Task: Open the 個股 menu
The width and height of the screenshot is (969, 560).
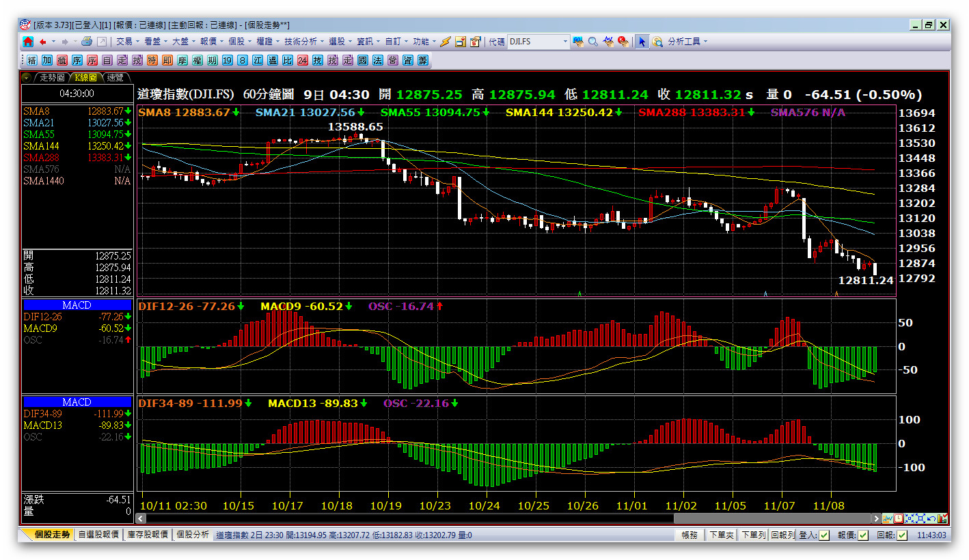Action: click(239, 42)
